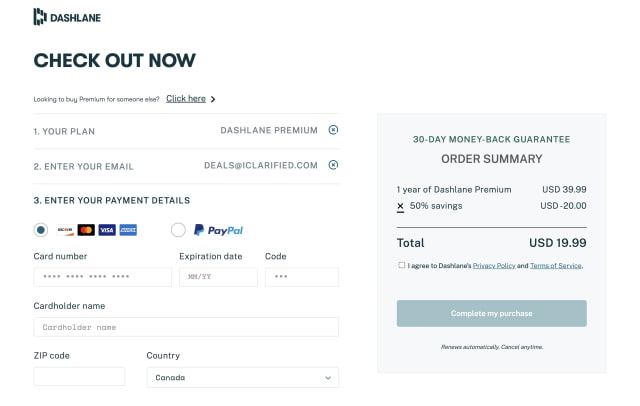
Task: Click the PayPal logo
Action: pyautogui.click(x=218, y=230)
